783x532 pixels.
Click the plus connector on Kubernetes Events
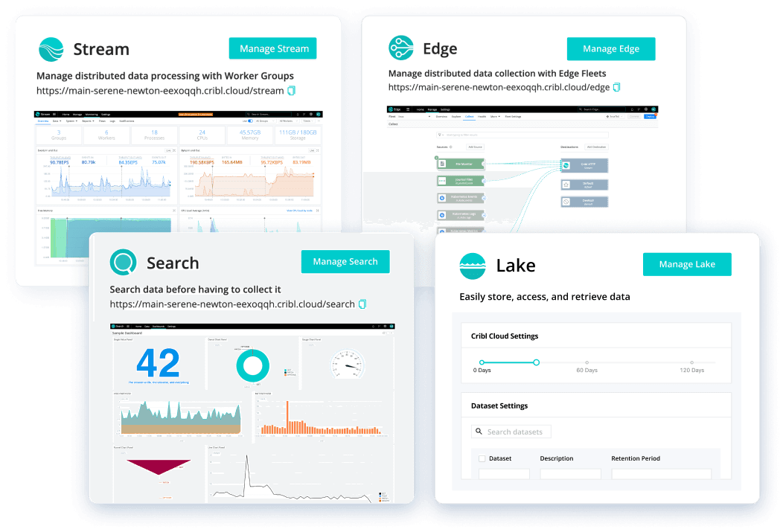click(484, 198)
